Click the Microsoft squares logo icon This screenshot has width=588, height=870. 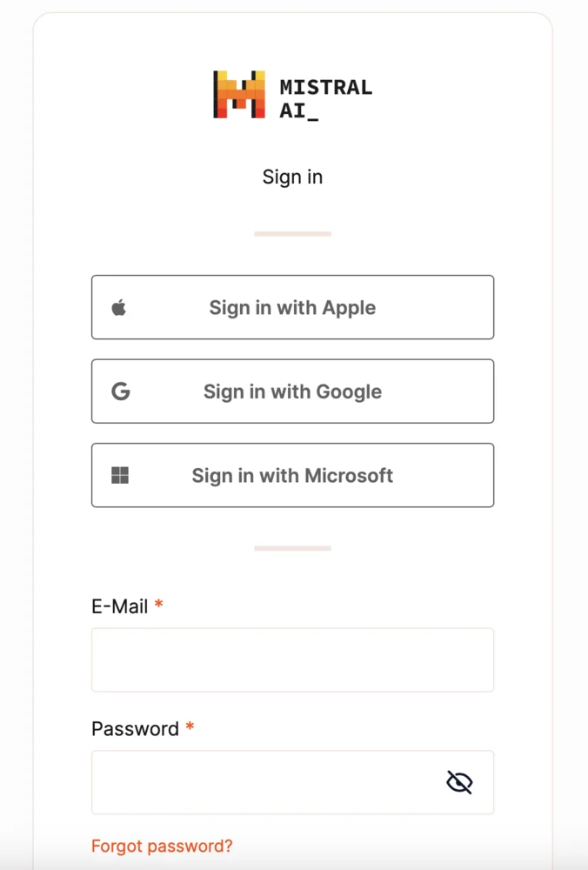click(120, 475)
